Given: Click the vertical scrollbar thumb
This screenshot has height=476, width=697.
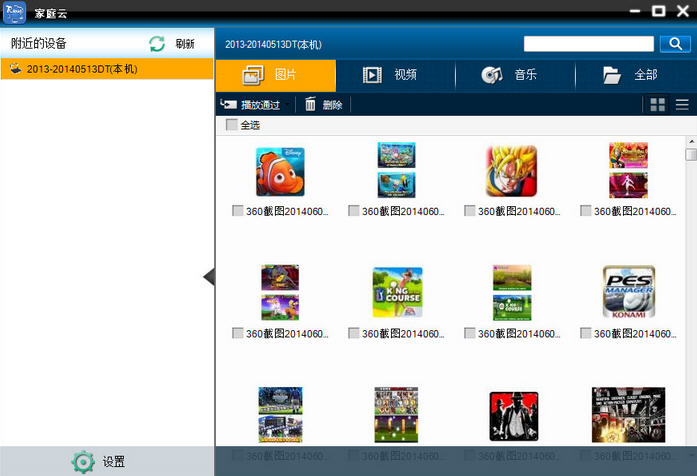Looking at the screenshot, I should pos(691,155).
